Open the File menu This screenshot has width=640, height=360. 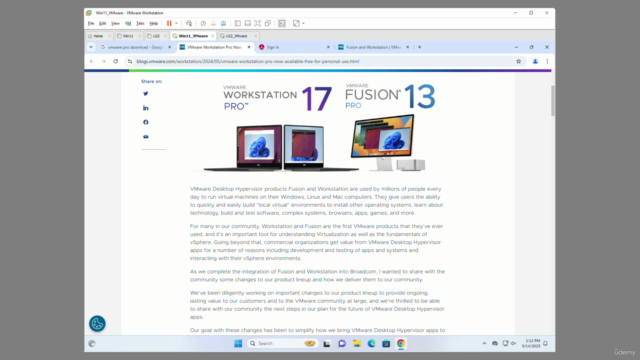pyautogui.click(x=91, y=24)
